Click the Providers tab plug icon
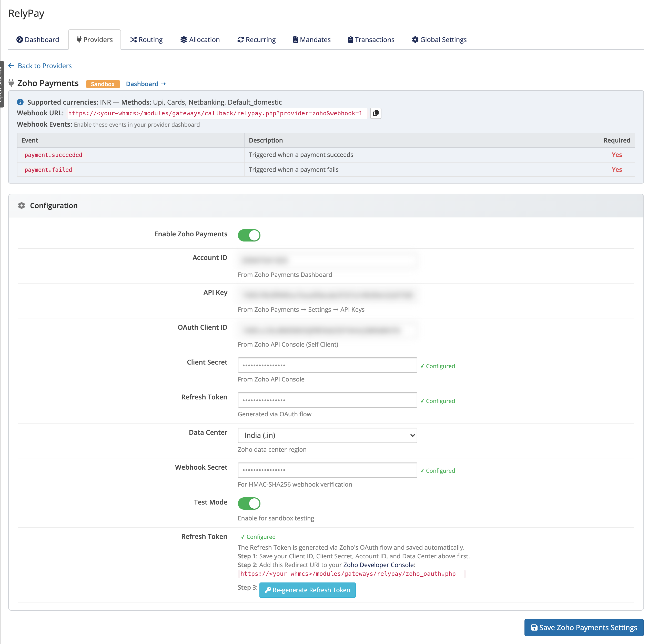 [79, 39]
